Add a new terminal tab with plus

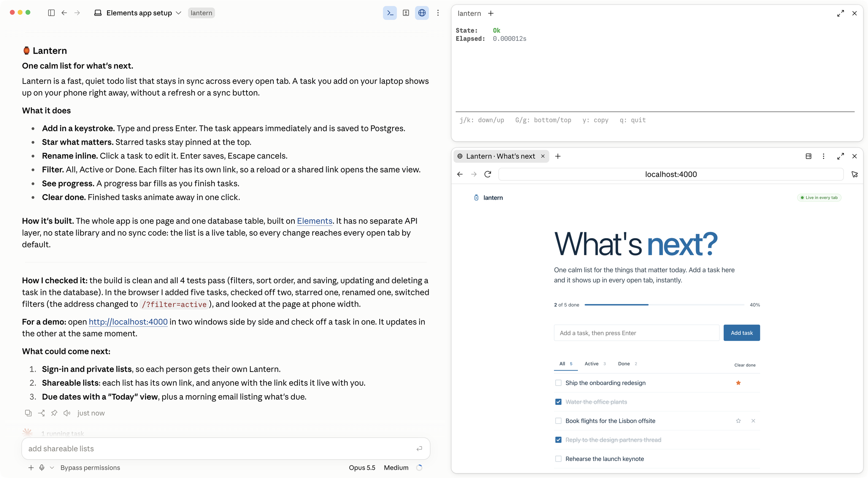click(x=491, y=13)
